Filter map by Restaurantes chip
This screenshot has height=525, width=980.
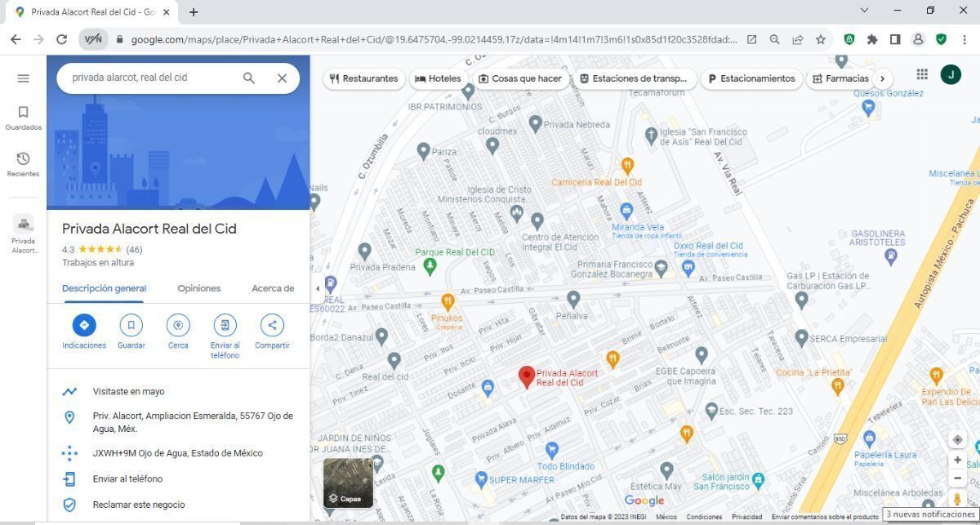point(363,79)
